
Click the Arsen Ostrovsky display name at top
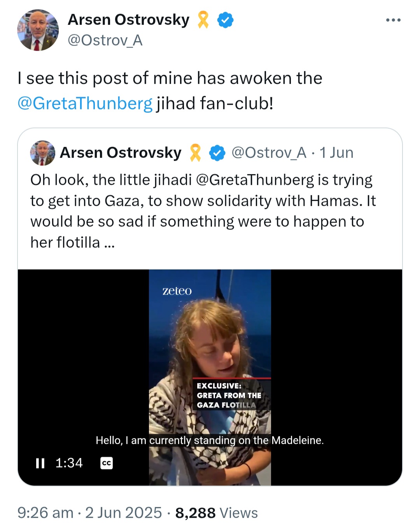pyautogui.click(x=128, y=20)
